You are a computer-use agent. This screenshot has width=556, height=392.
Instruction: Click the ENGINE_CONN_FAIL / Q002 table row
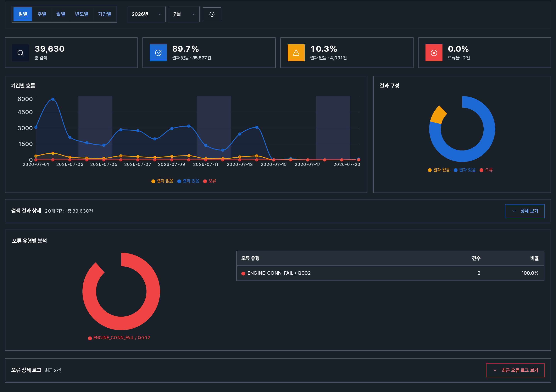coord(390,273)
